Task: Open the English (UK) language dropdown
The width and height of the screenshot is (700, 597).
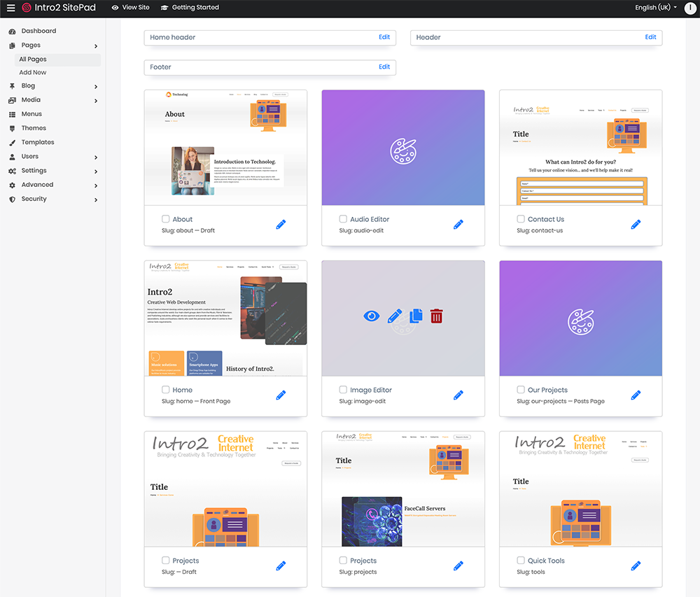Action: click(656, 8)
